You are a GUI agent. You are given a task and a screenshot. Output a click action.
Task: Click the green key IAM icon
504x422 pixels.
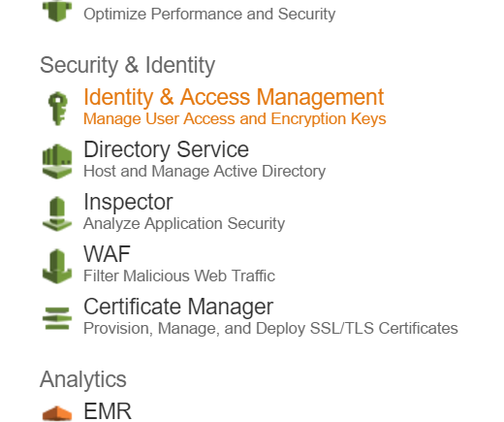click(57, 109)
